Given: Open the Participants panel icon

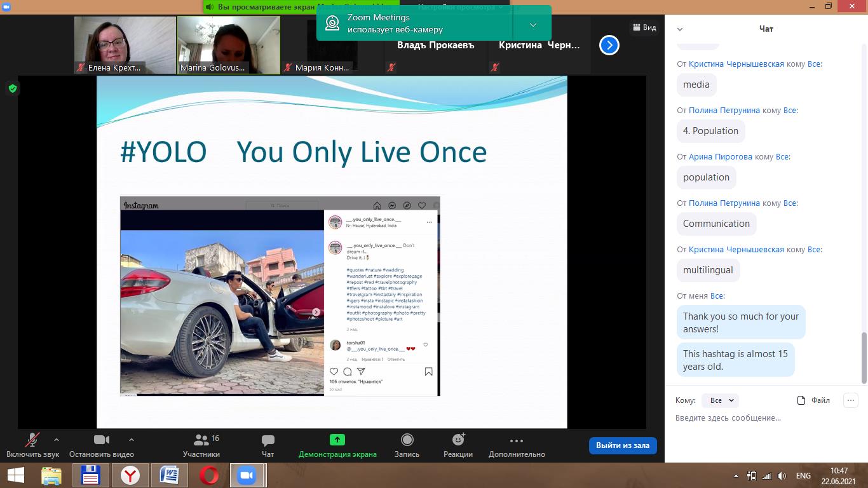Looking at the screenshot, I should 201,440.
